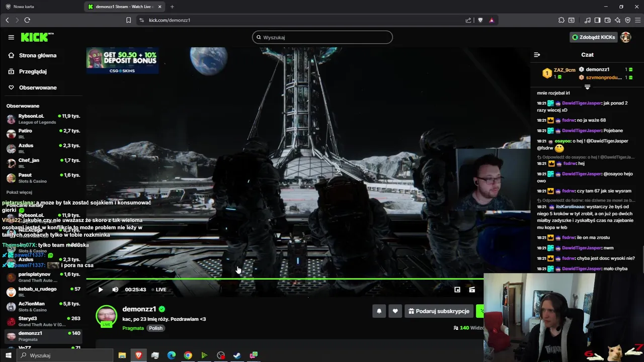Go to Strona główna
Screen dimensions: 644x362
coord(32,55)
